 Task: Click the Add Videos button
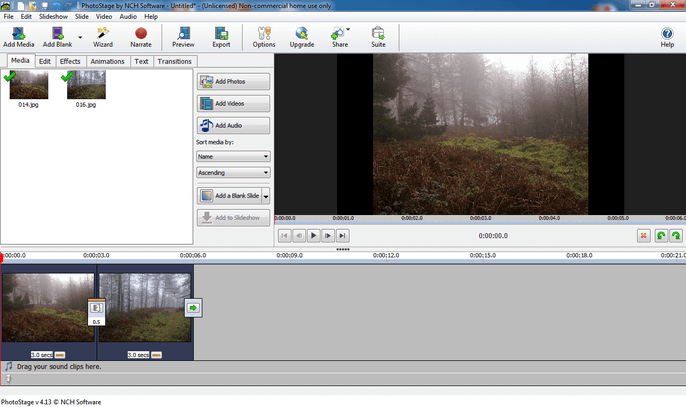point(233,103)
